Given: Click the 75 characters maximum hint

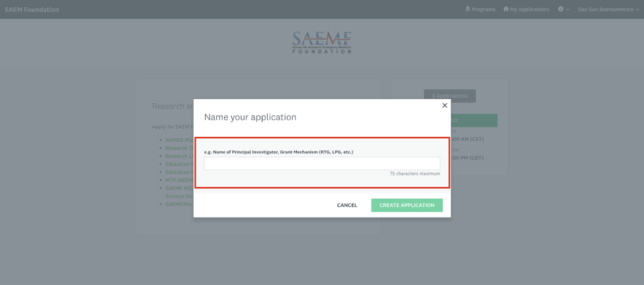Looking at the screenshot, I should tap(415, 174).
